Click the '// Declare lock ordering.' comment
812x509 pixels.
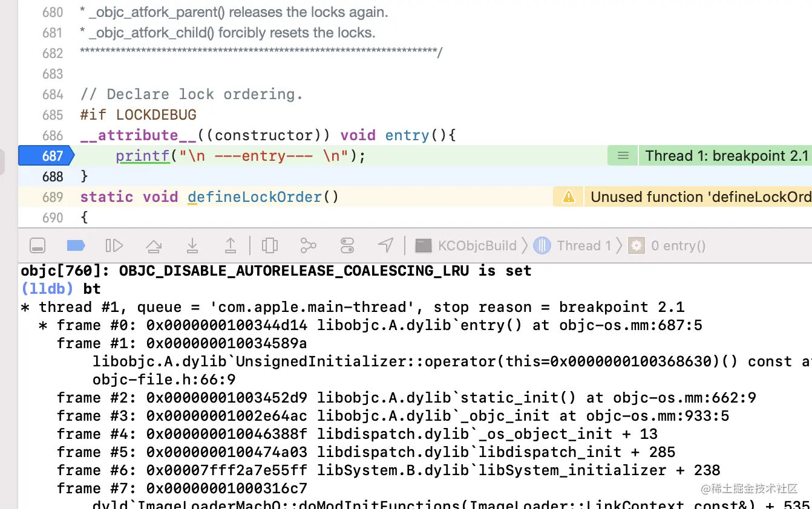[x=191, y=94]
